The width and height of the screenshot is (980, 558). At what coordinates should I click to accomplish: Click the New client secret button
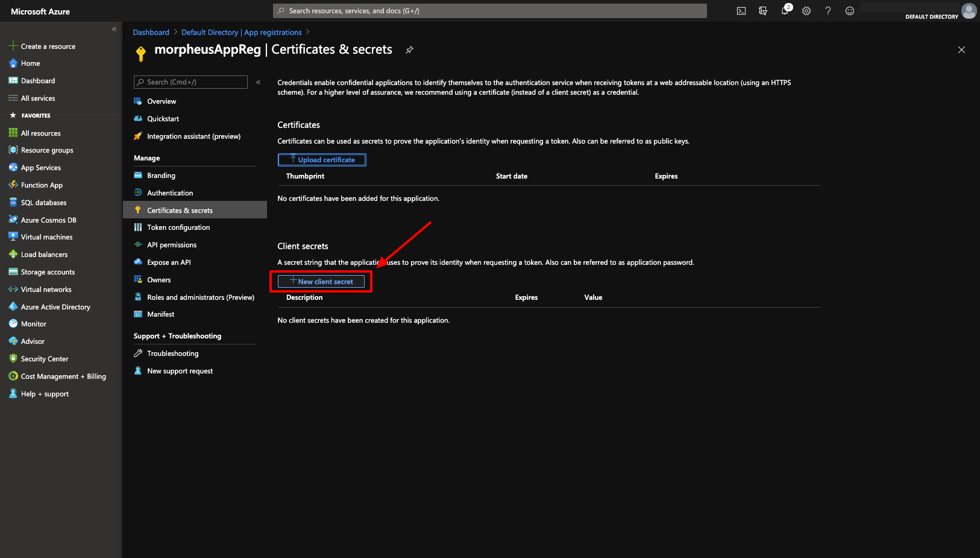pyautogui.click(x=321, y=281)
